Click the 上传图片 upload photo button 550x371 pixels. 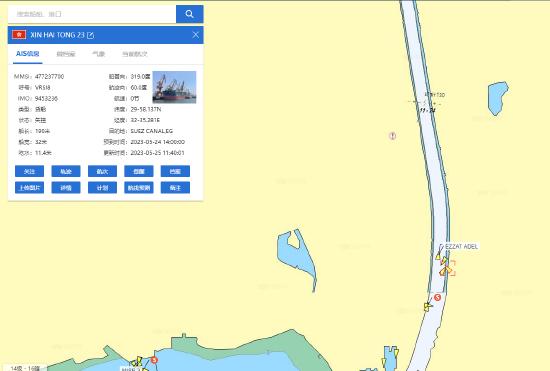29,188
